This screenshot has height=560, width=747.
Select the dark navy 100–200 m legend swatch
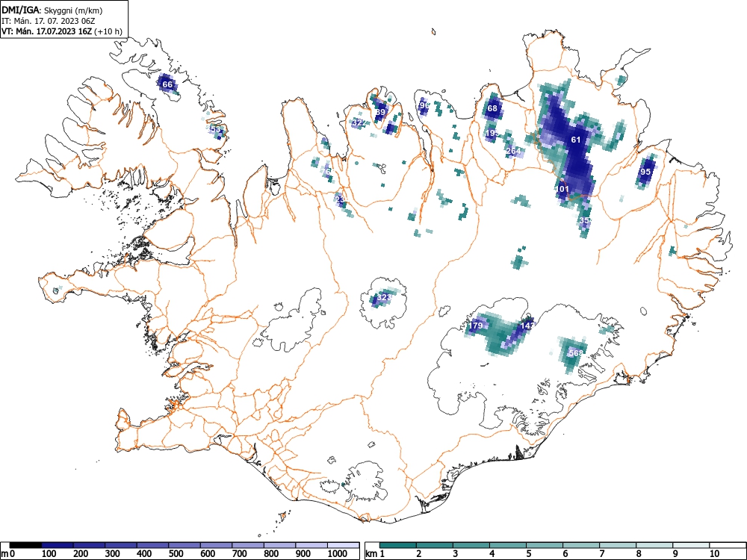point(58,545)
